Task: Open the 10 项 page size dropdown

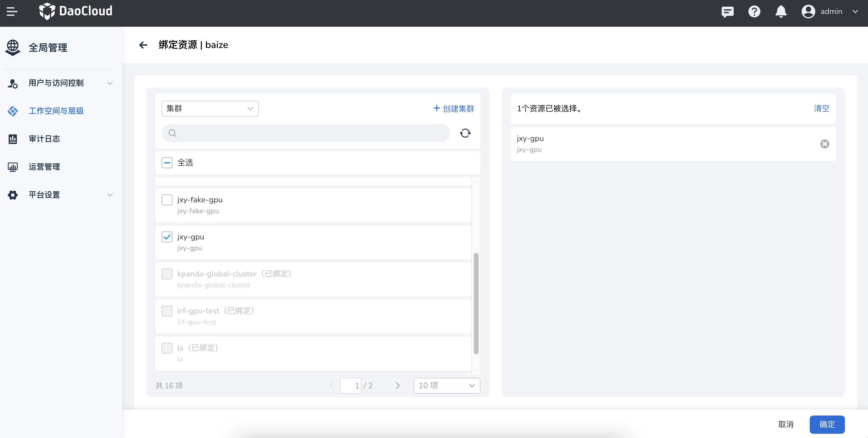Action: [x=446, y=385]
